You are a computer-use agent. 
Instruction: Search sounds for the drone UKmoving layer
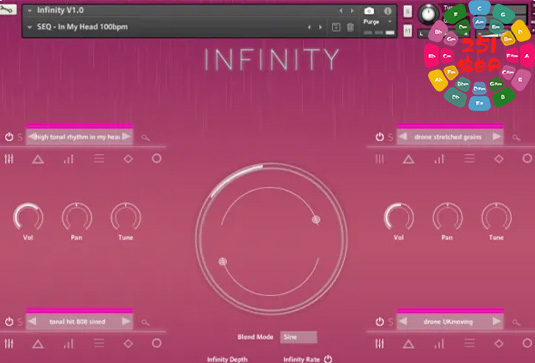coord(516,322)
